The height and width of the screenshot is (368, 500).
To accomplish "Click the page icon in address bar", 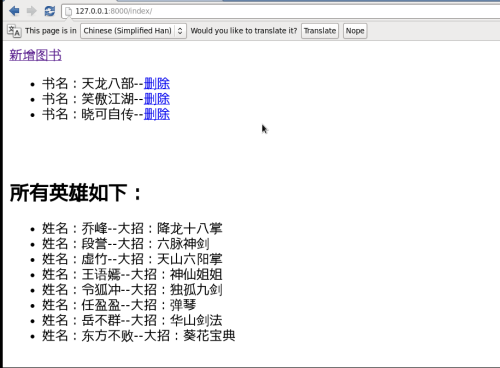I will click(68, 11).
